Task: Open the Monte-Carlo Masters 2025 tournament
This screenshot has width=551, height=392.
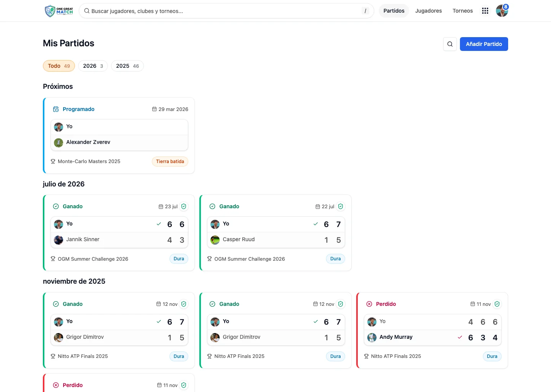Action: 89,162
